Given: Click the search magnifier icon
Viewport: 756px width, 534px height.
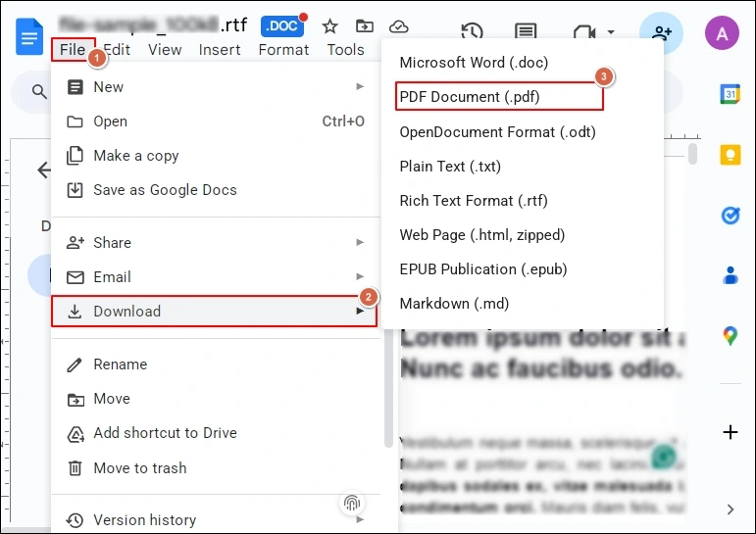Looking at the screenshot, I should (39, 91).
